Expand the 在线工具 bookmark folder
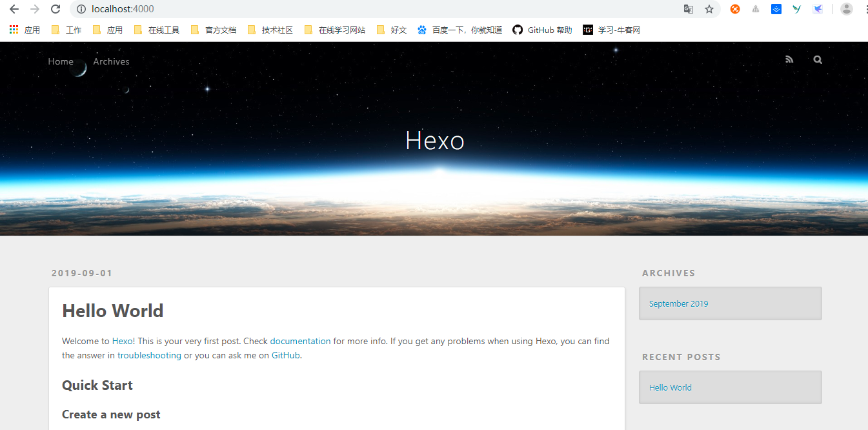Viewport: 868px width, 430px height. (x=157, y=30)
